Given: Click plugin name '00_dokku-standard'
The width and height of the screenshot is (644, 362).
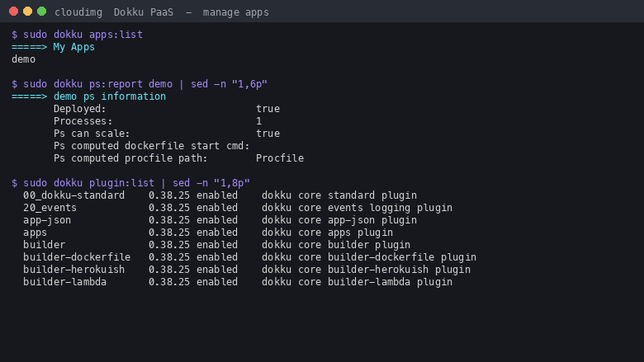Looking at the screenshot, I should pyautogui.click(x=74, y=195).
